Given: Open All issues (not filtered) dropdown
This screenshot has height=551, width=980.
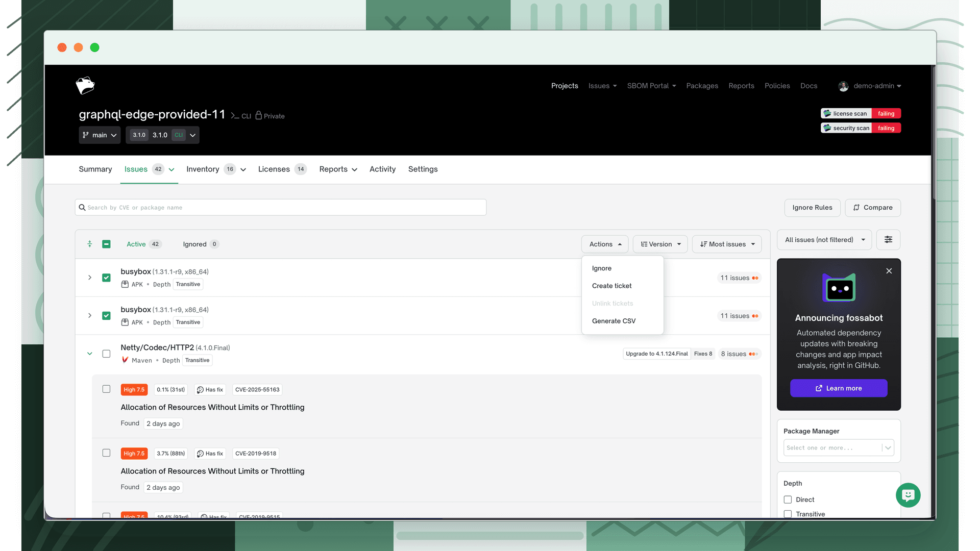Looking at the screenshot, I should 824,240.
